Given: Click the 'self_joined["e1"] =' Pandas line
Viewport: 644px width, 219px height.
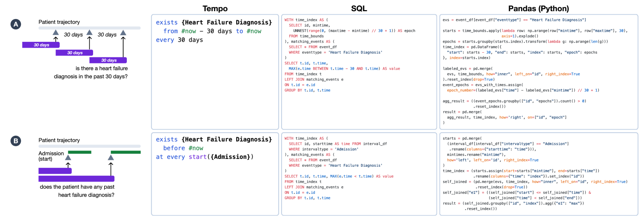Looking at the screenshot, I should (x=517, y=192).
